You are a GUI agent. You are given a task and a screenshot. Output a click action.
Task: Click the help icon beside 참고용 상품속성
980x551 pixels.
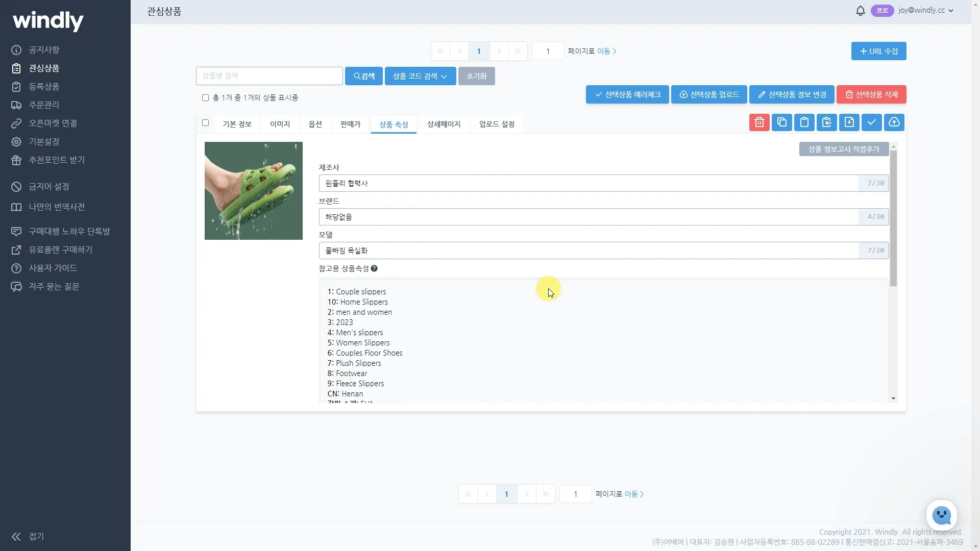click(374, 268)
